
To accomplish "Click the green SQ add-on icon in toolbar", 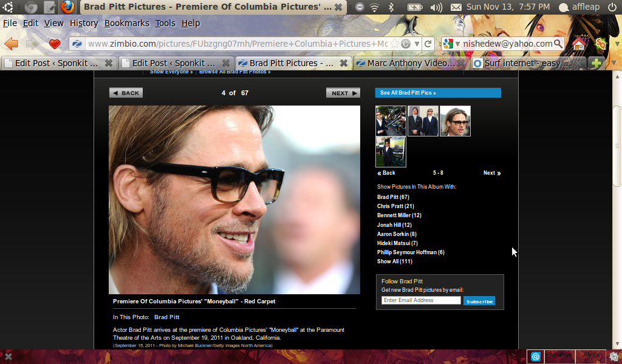I will tap(600, 44).
